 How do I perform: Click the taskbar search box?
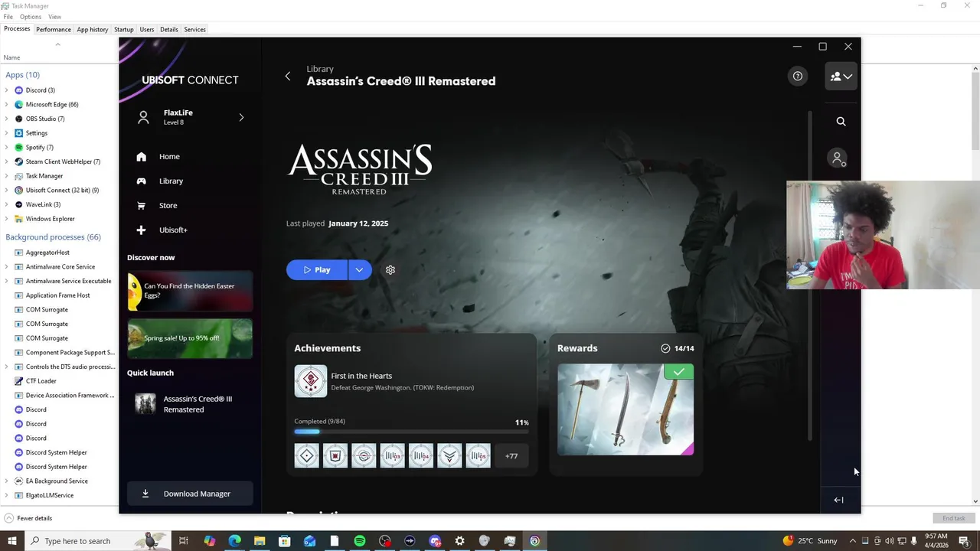[96, 541]
